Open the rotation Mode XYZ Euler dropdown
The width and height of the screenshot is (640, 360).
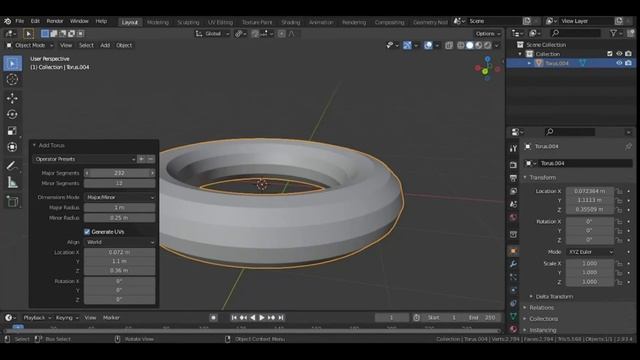coord(590,252)
